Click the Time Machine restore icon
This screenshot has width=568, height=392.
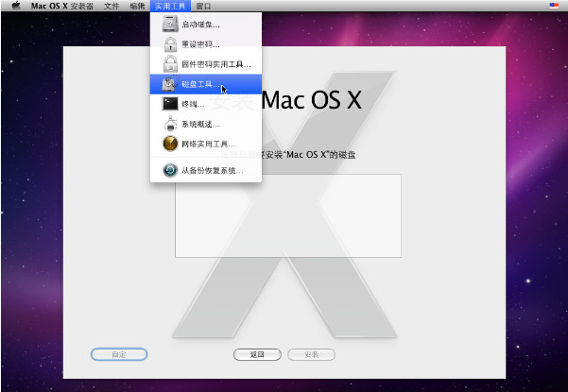coord(170,170)
